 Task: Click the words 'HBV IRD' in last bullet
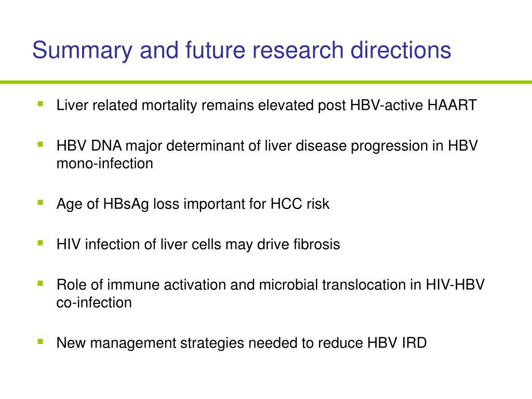click(x=397, y=343)
